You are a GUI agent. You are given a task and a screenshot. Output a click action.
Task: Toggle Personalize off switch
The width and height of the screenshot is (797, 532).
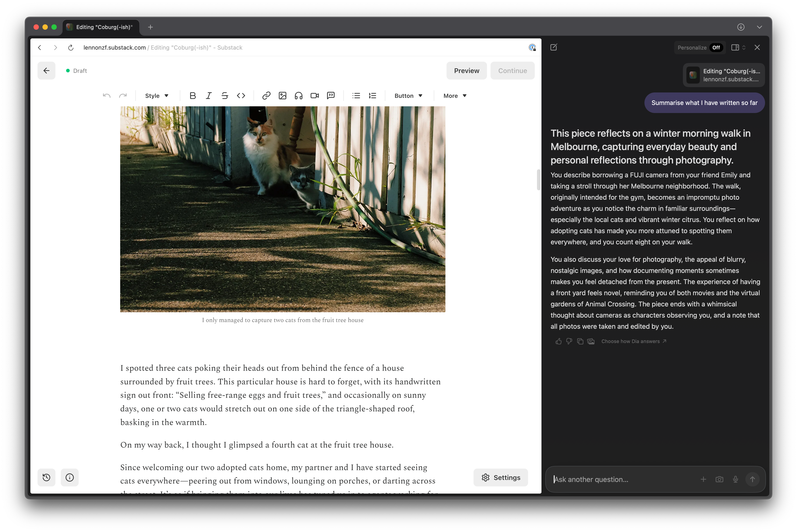click(x=716, y=48)
